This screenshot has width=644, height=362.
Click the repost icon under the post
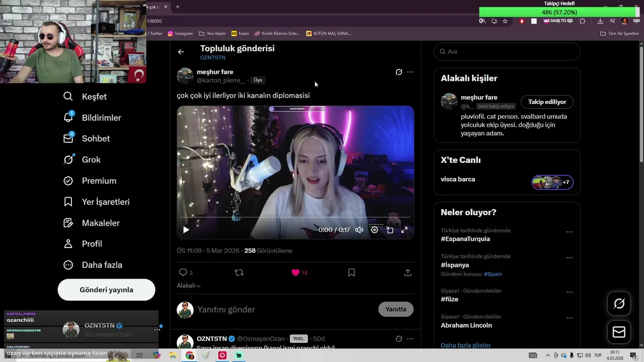239,273
